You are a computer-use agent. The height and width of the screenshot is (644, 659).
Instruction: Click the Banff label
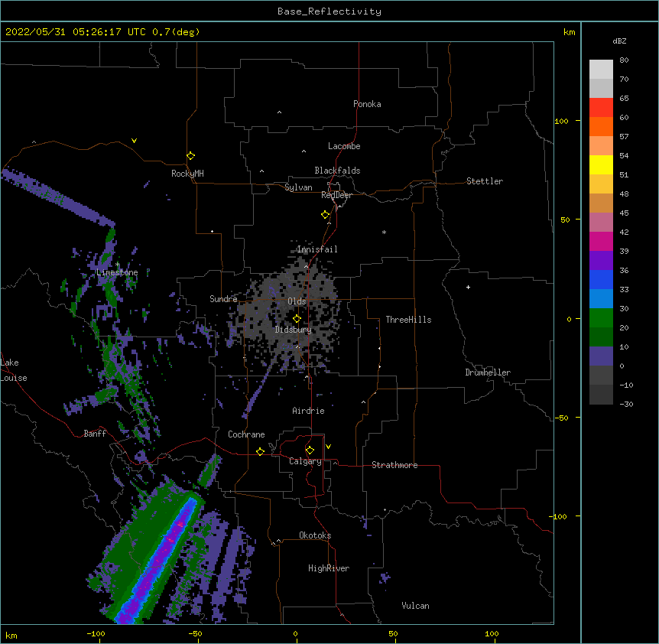[95, 434]
